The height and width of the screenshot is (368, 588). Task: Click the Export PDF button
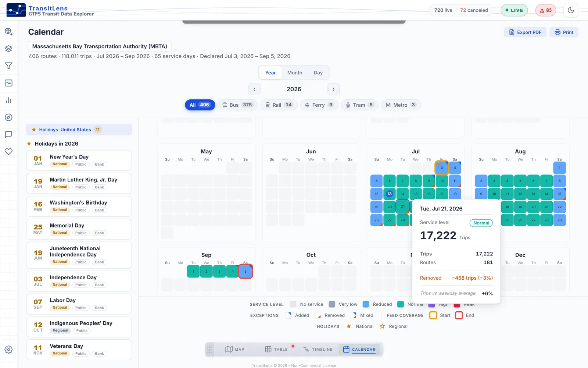525,32
